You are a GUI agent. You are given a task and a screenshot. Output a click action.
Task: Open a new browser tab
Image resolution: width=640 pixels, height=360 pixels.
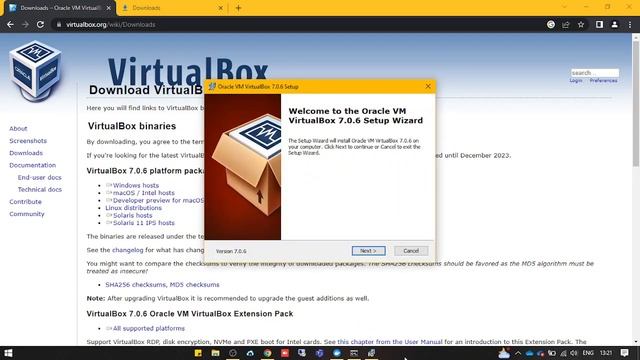pyautogui.click(x=238, y=8)
